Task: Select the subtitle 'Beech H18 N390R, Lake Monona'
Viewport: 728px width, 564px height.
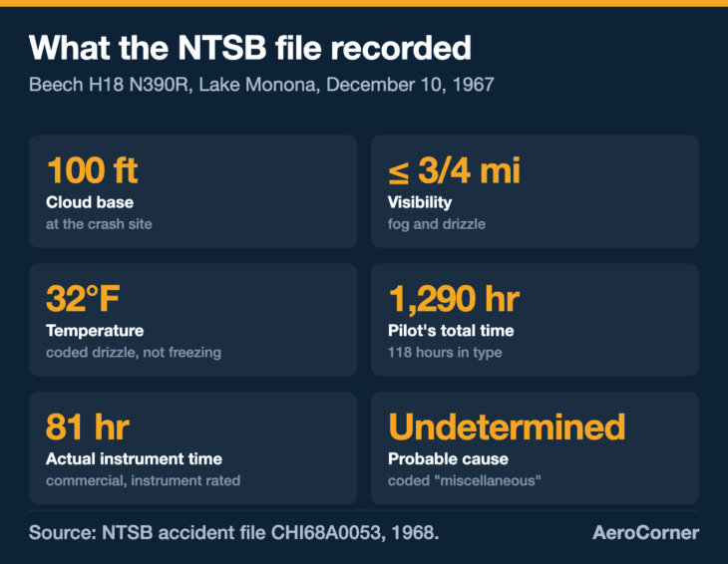Action: point(175,85)
